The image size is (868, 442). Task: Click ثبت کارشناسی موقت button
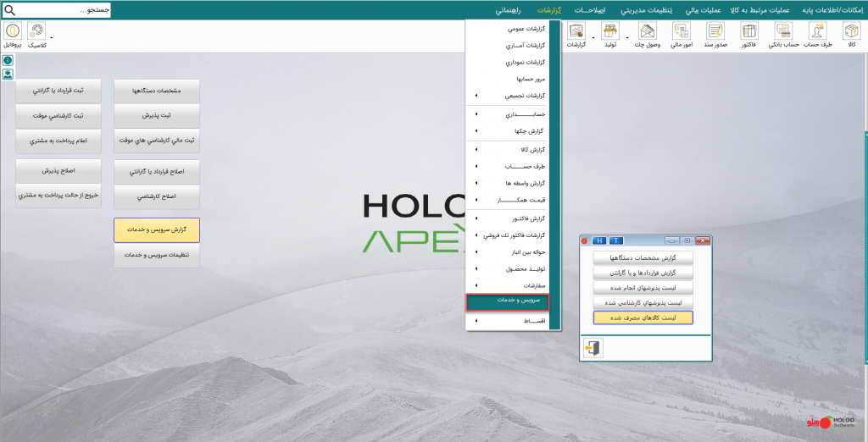[58, 116]
